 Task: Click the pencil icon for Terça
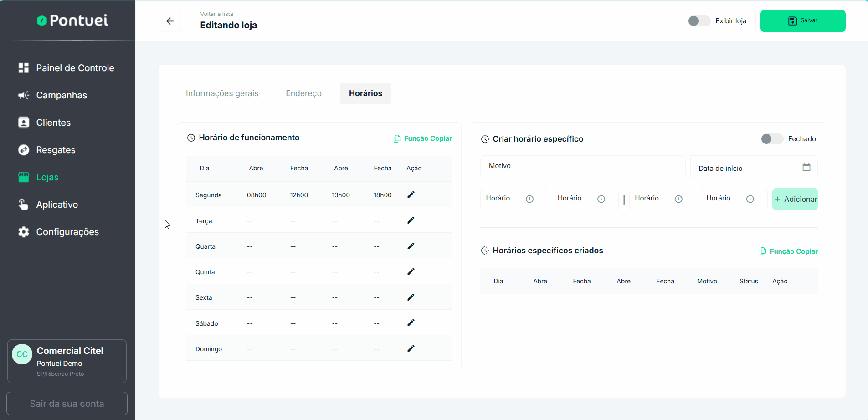tap(411, 220)
